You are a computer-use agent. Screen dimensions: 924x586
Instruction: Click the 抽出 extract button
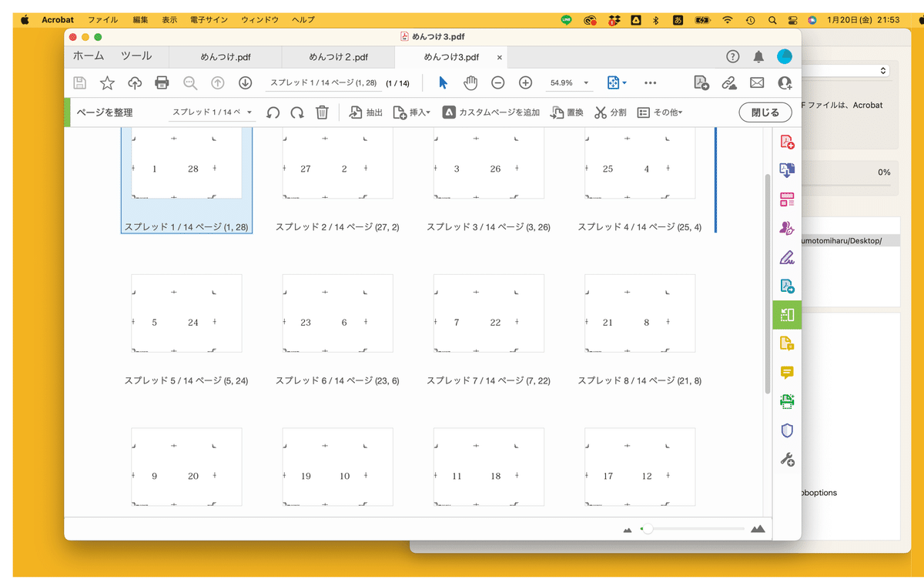click(x=366, y=112)
